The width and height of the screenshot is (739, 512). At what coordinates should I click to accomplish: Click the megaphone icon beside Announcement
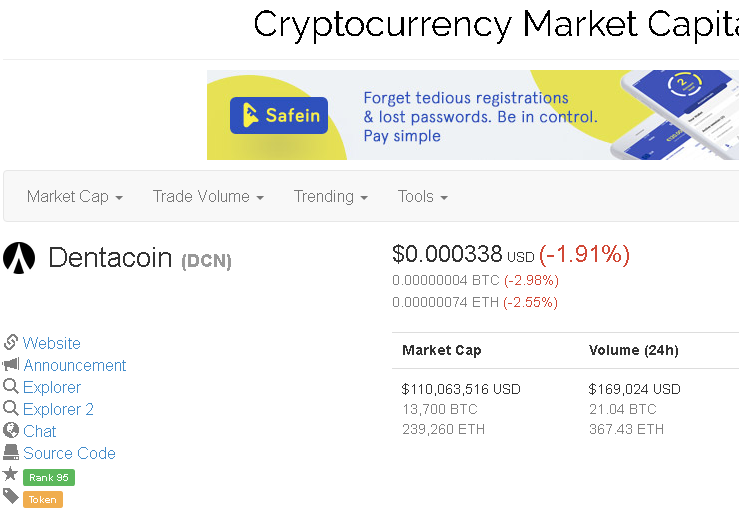(11, 364)
